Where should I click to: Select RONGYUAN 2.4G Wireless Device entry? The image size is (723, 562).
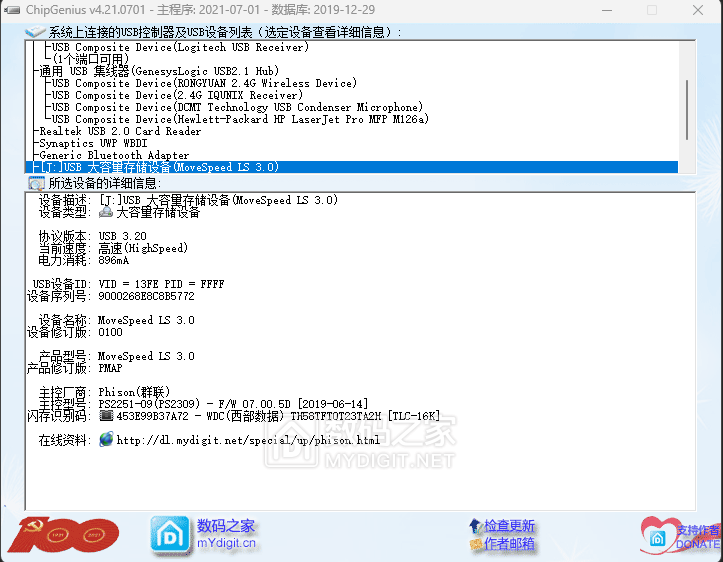point(204,83)
